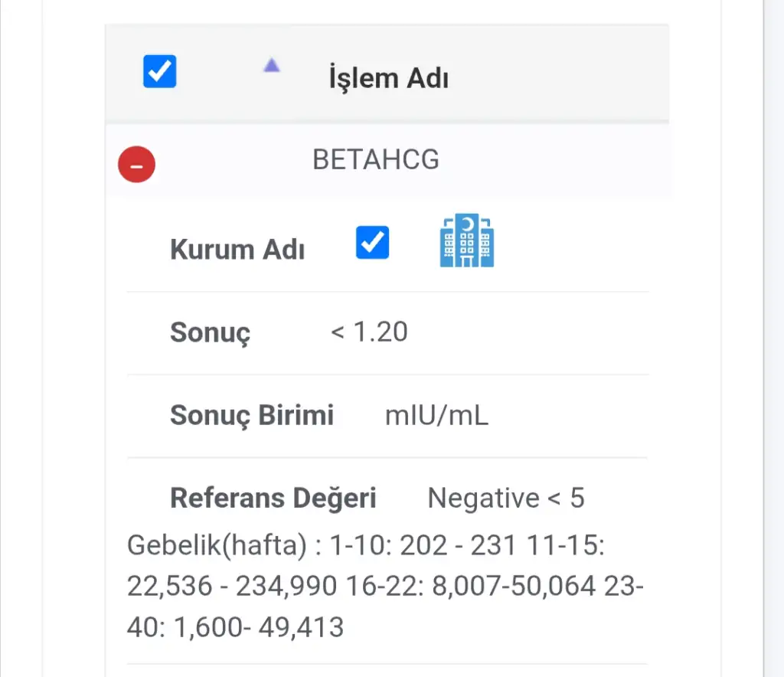
Task: Click the Sonuç field label
Action: click(210, 333)
